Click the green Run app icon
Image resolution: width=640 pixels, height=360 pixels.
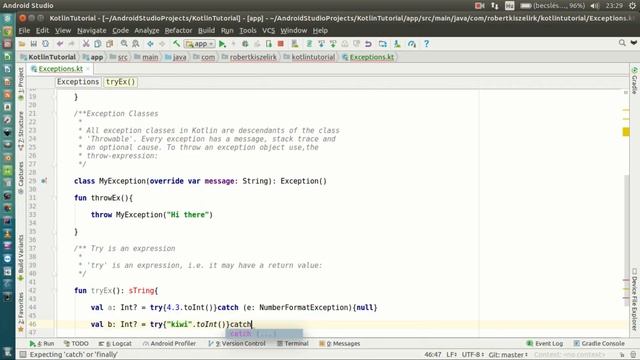pyautogui.click(x=222, y=44)
